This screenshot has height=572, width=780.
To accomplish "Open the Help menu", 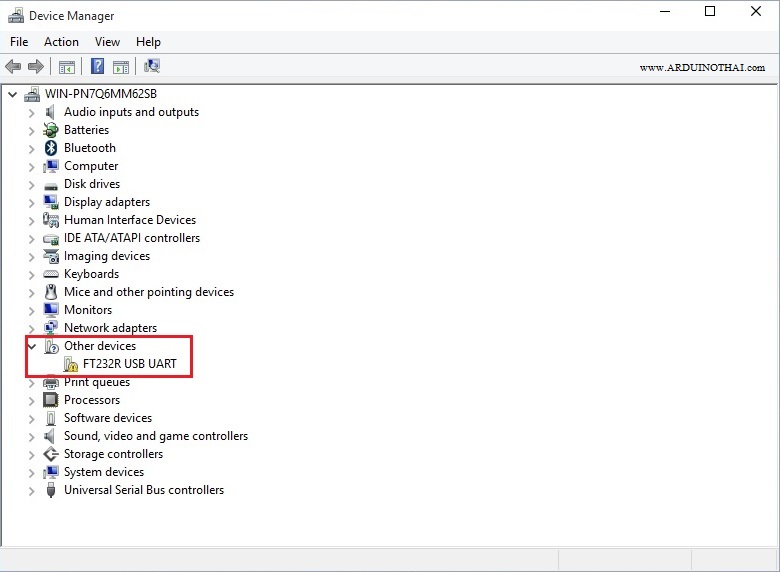I will point(148,42).
